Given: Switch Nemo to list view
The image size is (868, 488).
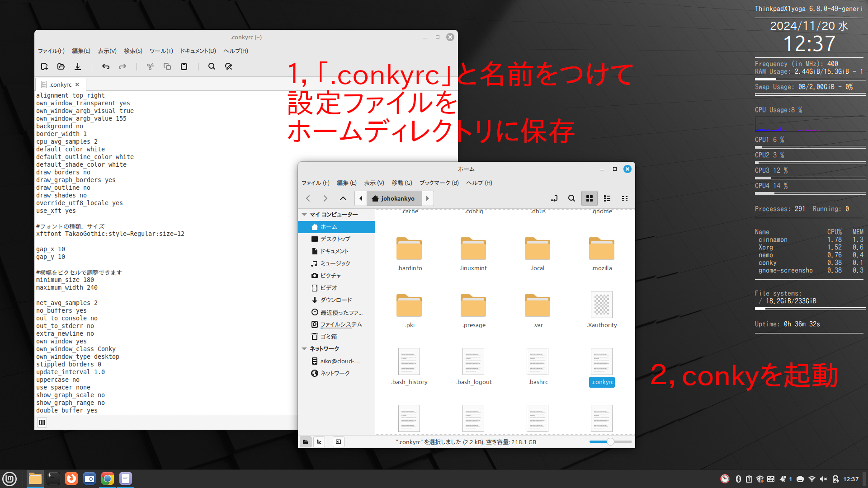Looking at the screenshot, I should pos(607,198).
